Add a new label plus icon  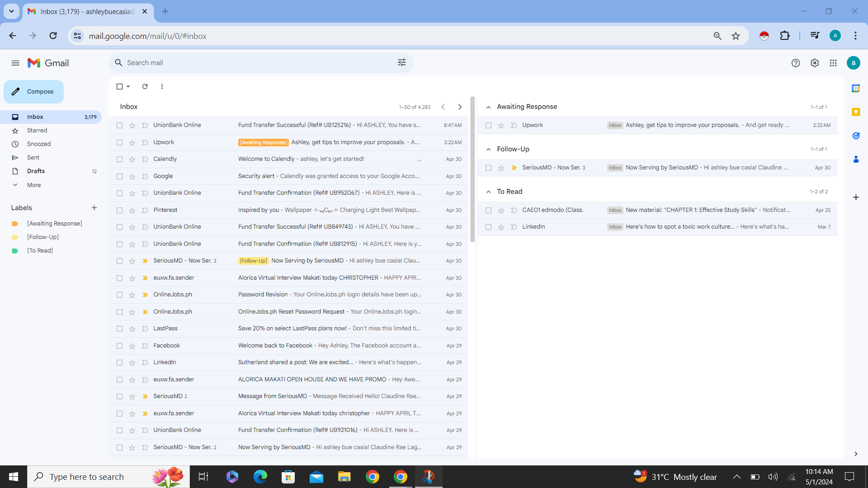click(94, 208)
